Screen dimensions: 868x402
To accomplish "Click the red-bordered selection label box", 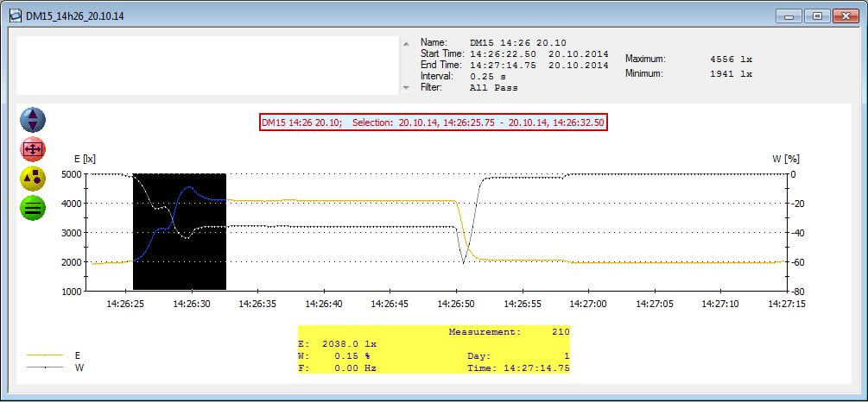I will pos(433,122).
